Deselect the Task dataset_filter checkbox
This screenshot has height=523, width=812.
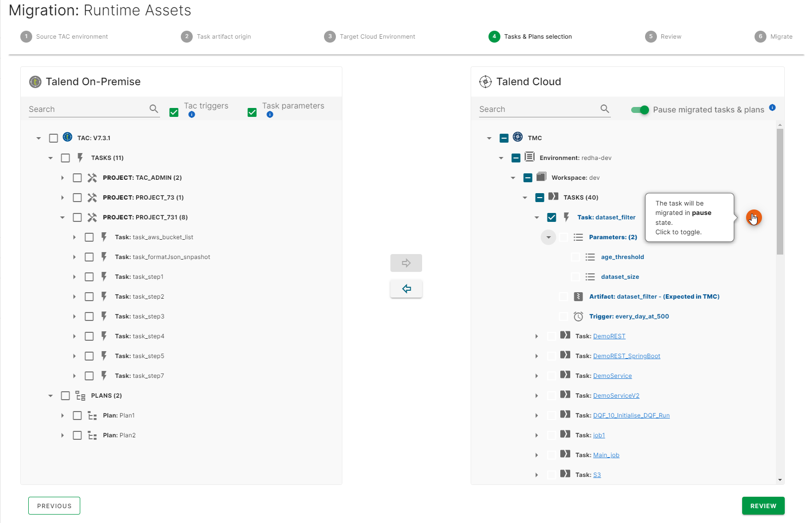coord(552,217)
